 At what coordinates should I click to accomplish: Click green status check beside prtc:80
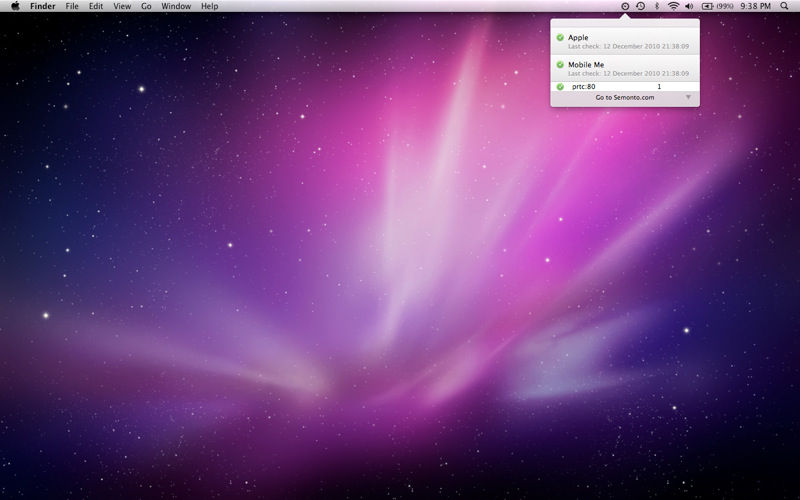[560, 87]
